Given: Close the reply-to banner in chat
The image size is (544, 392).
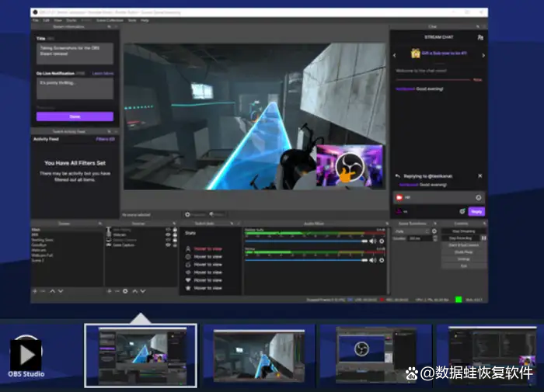Looking at the screenshot, I should coord(479,176).
